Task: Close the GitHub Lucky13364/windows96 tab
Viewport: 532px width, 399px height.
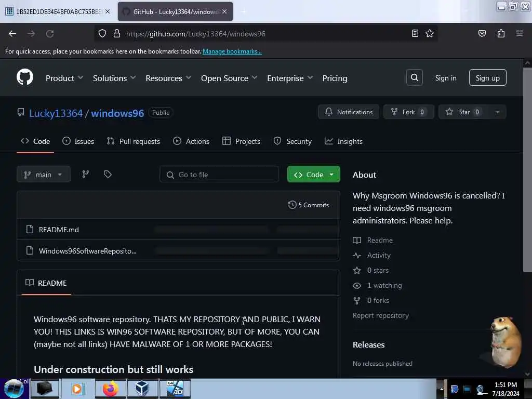Action: pos(224,11)
